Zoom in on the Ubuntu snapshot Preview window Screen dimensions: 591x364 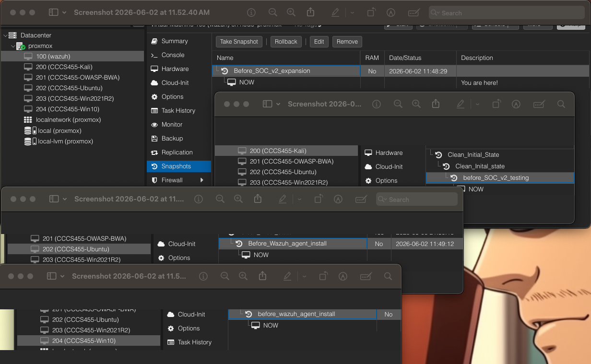click(x=238, y=199)
